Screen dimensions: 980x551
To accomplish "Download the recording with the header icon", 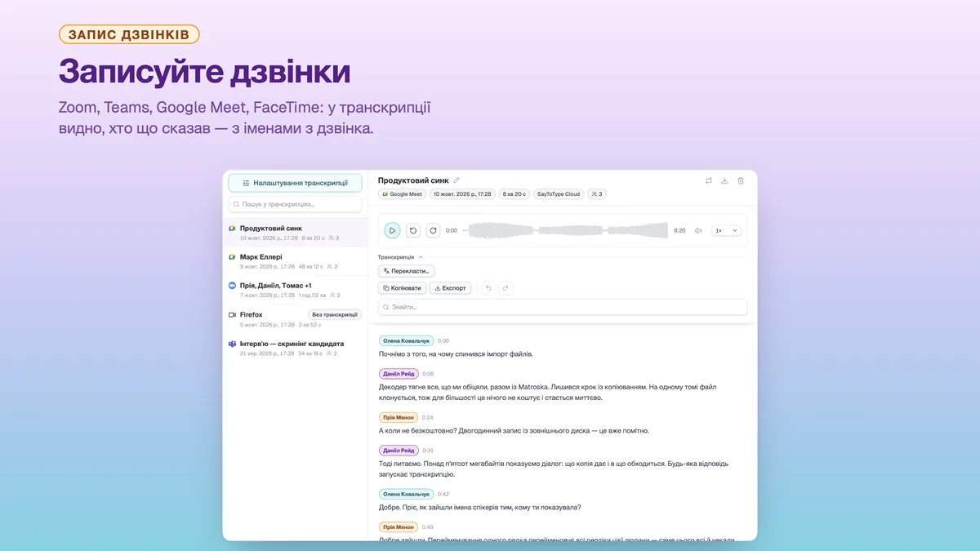I will pyautogui.click(x=724, y=180).
